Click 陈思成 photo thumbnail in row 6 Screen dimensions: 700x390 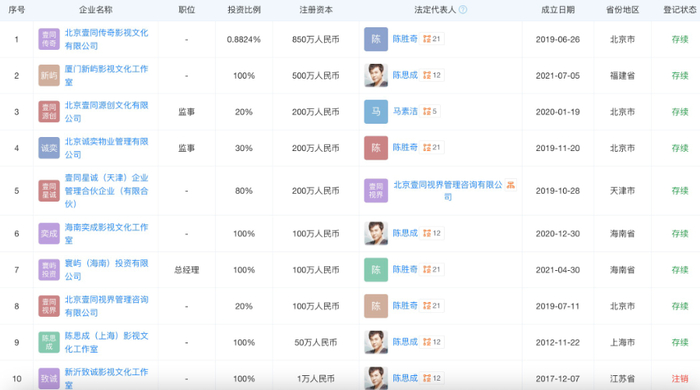(x=376, y=233)
